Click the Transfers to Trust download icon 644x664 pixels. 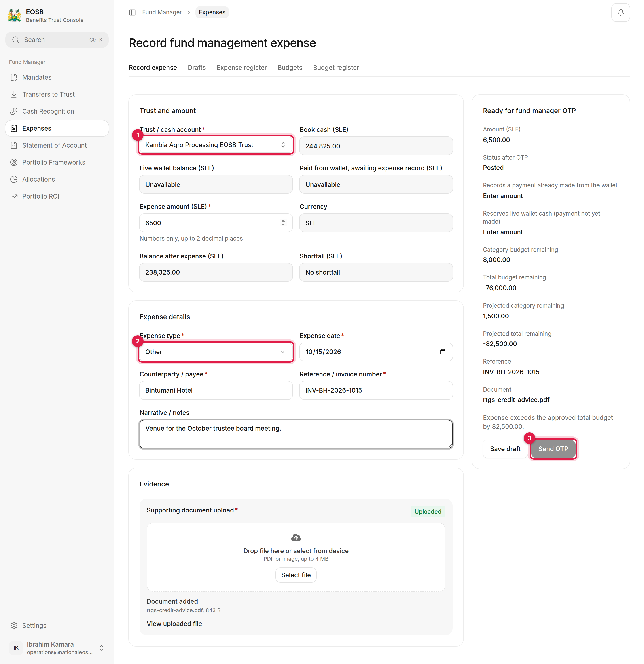(x=14, y=95)
